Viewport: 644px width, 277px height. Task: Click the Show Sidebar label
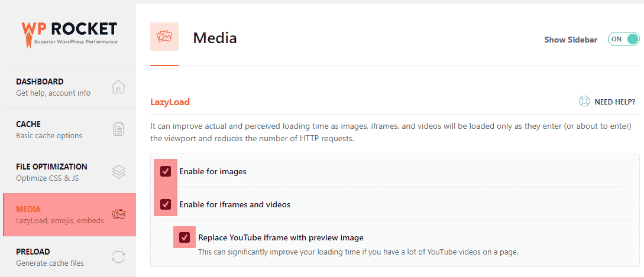coord(571,40)
